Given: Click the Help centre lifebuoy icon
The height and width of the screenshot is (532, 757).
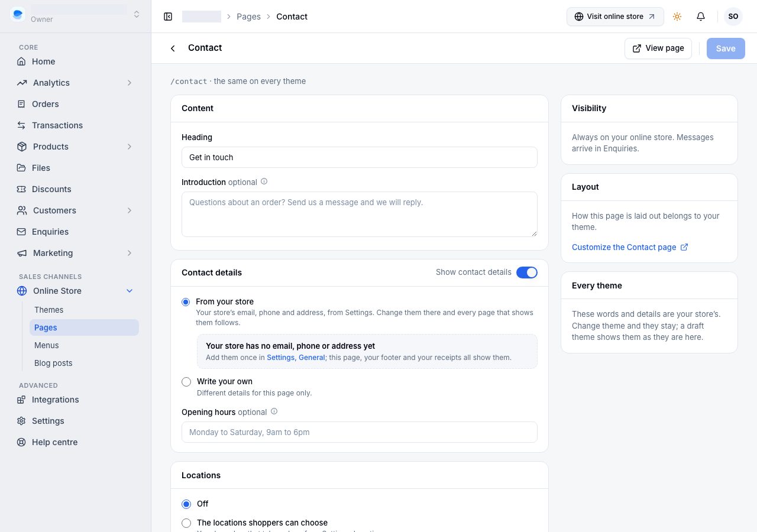Looking at the screenshot, I should pos(21,442).
